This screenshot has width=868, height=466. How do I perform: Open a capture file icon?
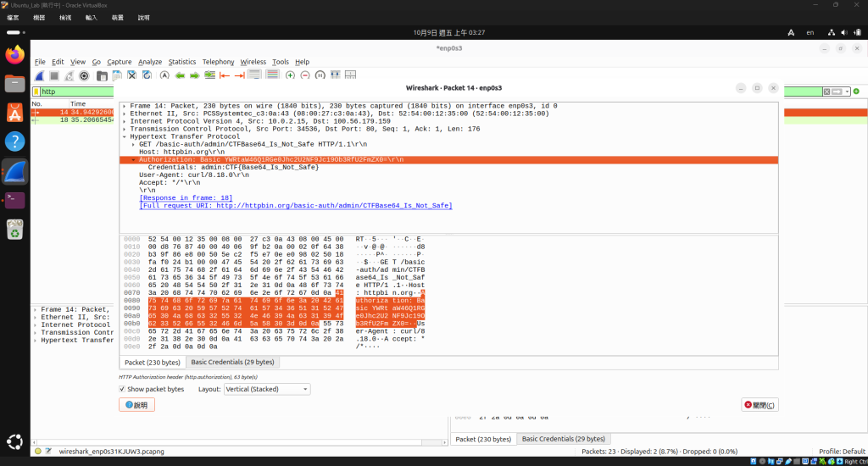[102, 75]
